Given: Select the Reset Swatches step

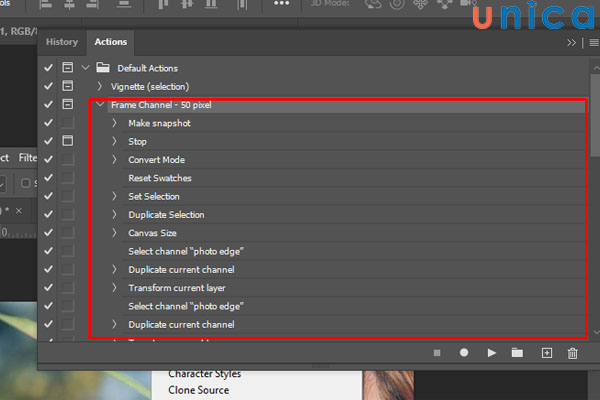Looking at the screenshot, I should point(160,178).
